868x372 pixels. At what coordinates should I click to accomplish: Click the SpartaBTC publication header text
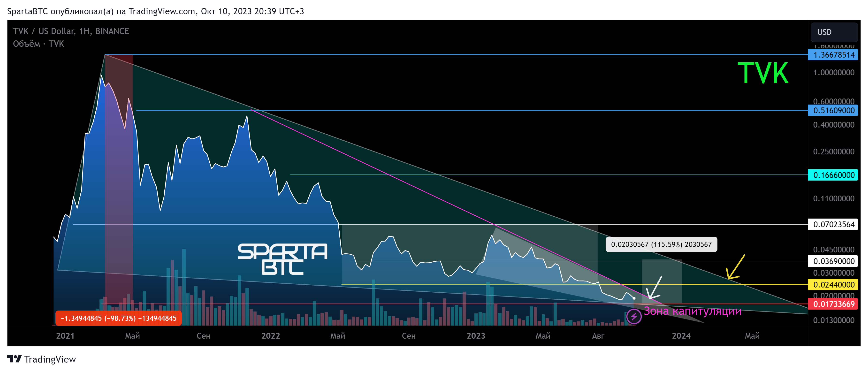tap(155, 11)
